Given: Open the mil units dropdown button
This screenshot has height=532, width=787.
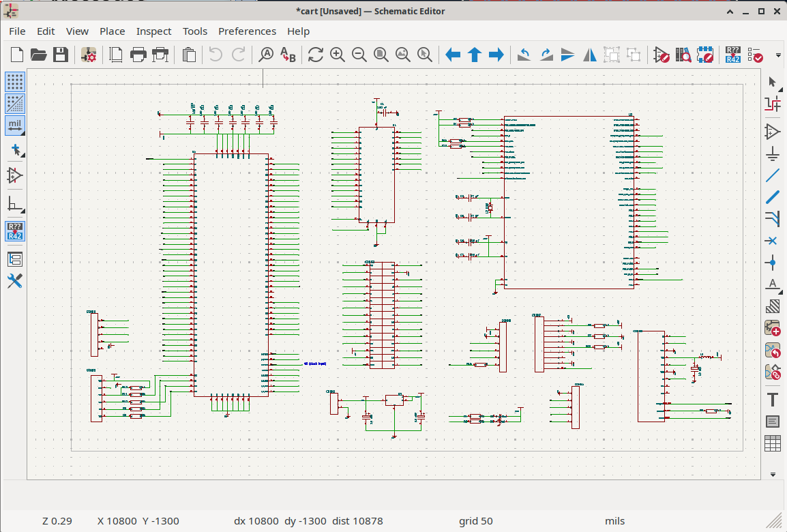Looking at the screenshot, I should [15, 125].
